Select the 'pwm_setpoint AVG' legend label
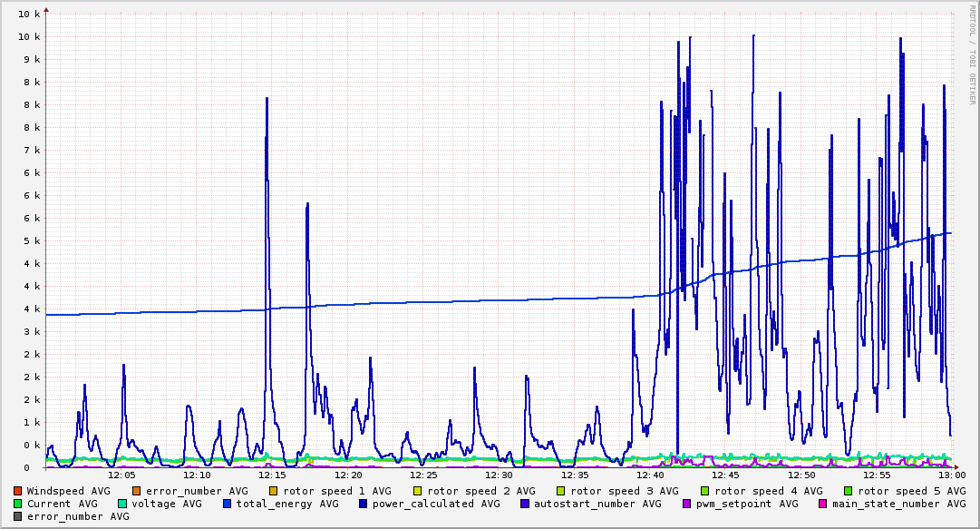The width and height of the screenshot is (980, 529). point(747,504)
